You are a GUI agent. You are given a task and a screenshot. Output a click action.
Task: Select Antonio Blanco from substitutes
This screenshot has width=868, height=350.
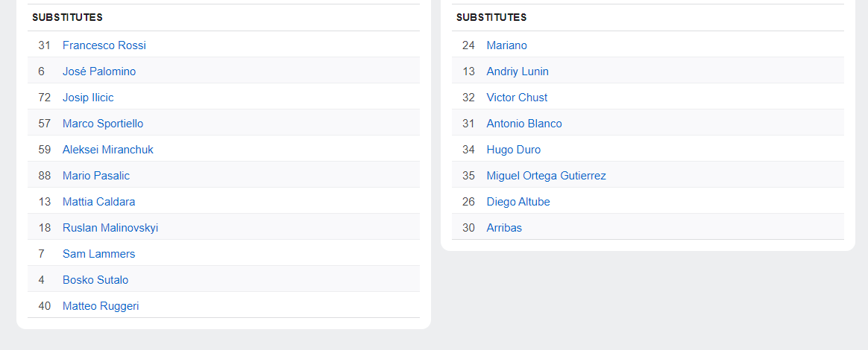pyautogui.click(x=524, y=124)
